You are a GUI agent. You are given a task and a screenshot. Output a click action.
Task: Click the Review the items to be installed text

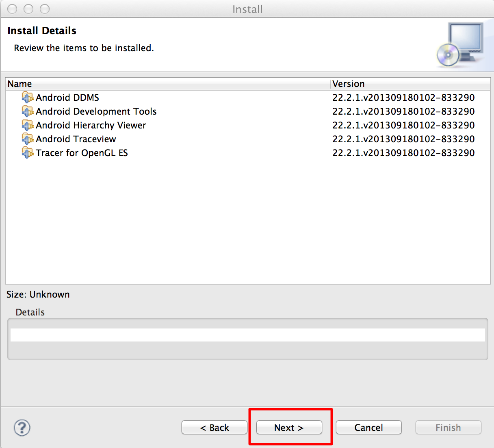click(x=84, y=48)
